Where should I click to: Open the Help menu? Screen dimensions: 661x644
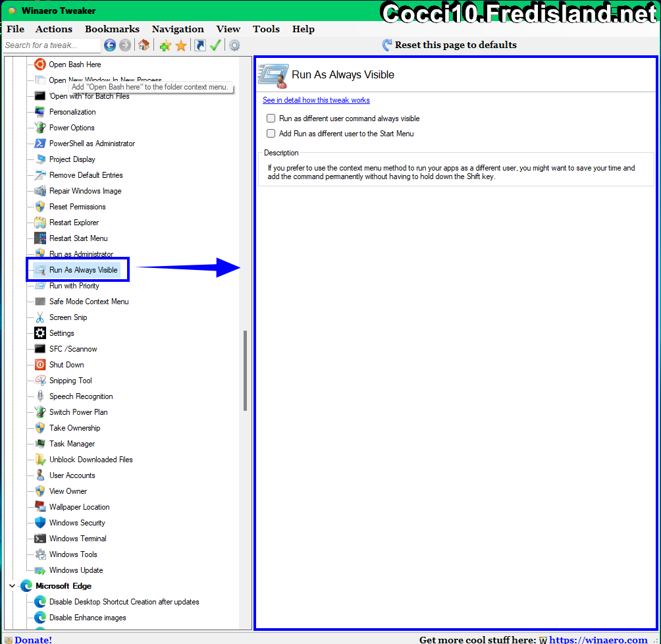pyautogui.click(x=304, y=29)
